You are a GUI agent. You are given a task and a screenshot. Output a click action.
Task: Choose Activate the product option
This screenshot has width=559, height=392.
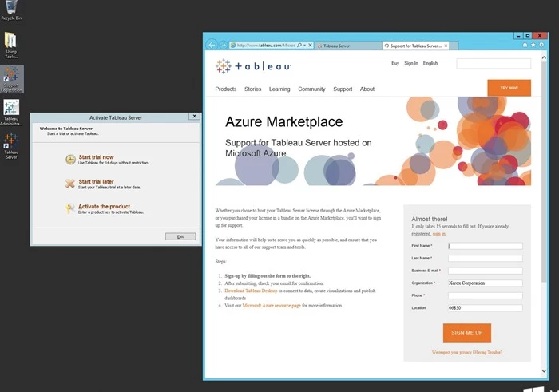pos(104,207)
